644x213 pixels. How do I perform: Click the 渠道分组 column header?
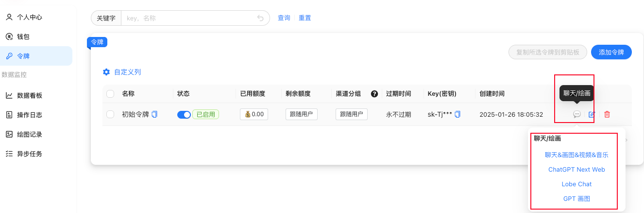(x=348, y=94)
